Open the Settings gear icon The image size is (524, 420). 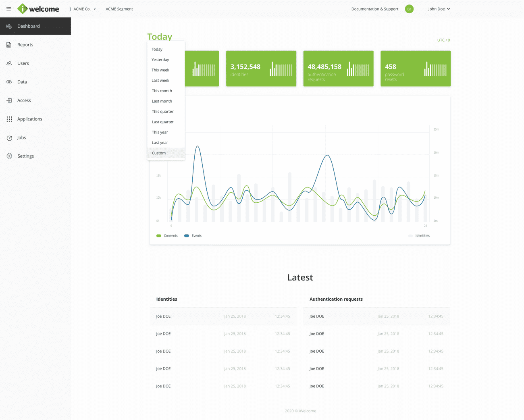[9, 156]
